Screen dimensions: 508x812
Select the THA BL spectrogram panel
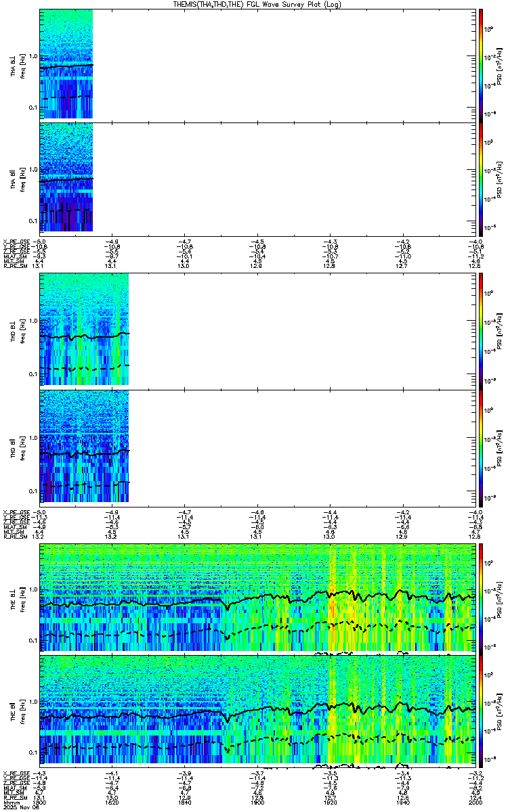point(258,65)
